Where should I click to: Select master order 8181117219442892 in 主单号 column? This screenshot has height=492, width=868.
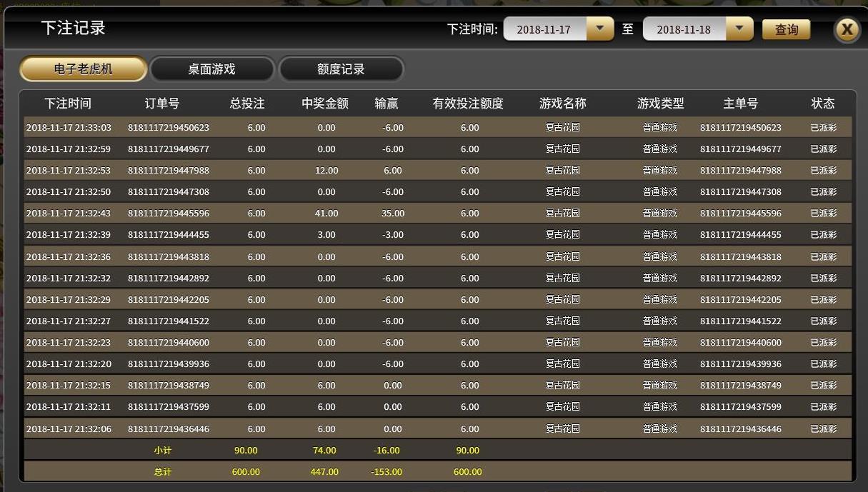click(741, 278)
